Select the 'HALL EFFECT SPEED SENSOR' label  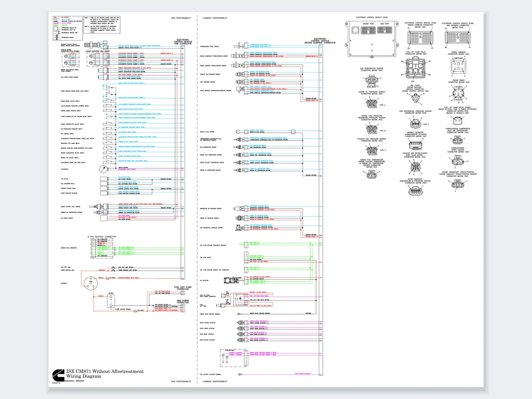[70, 77]
